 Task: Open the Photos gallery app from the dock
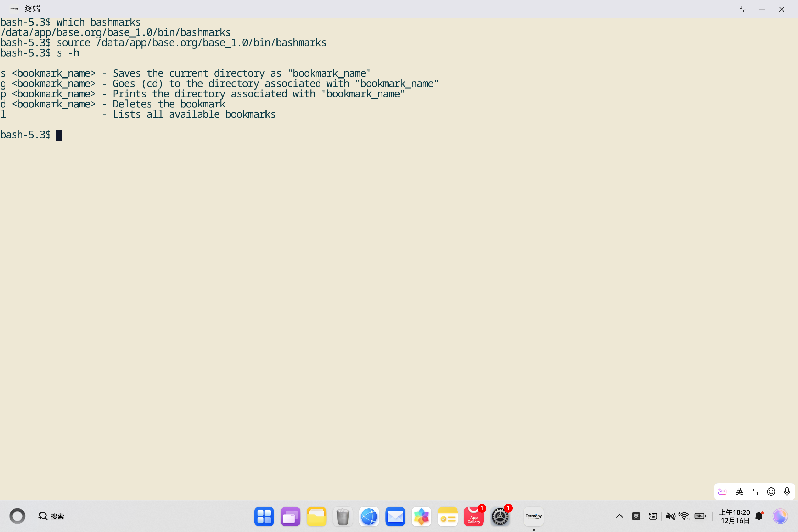click(422, 516)
